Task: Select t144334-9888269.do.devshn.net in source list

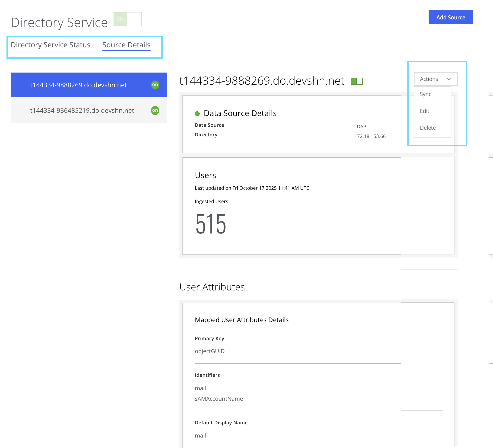Action: (78, 85)
